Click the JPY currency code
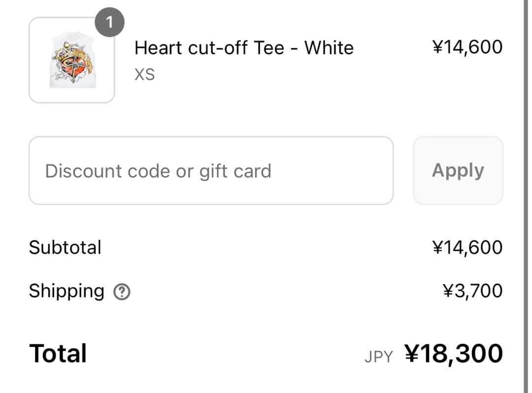 pyautogui.click(x=378, y=357)
